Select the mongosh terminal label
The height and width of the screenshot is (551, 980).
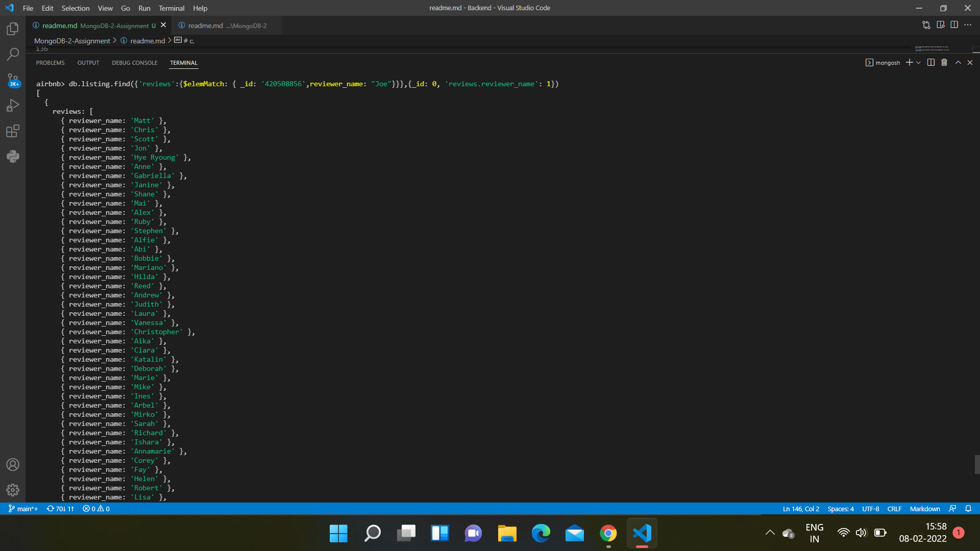(x=888, y=63)
